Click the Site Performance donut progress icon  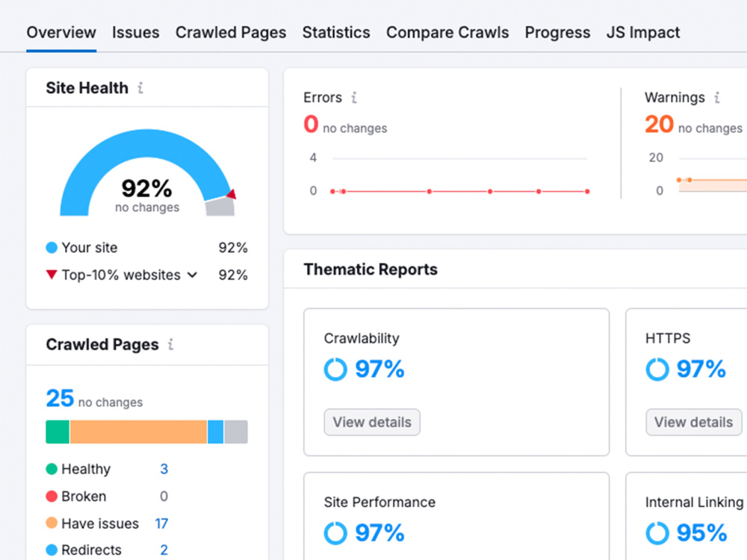[335, 533]
